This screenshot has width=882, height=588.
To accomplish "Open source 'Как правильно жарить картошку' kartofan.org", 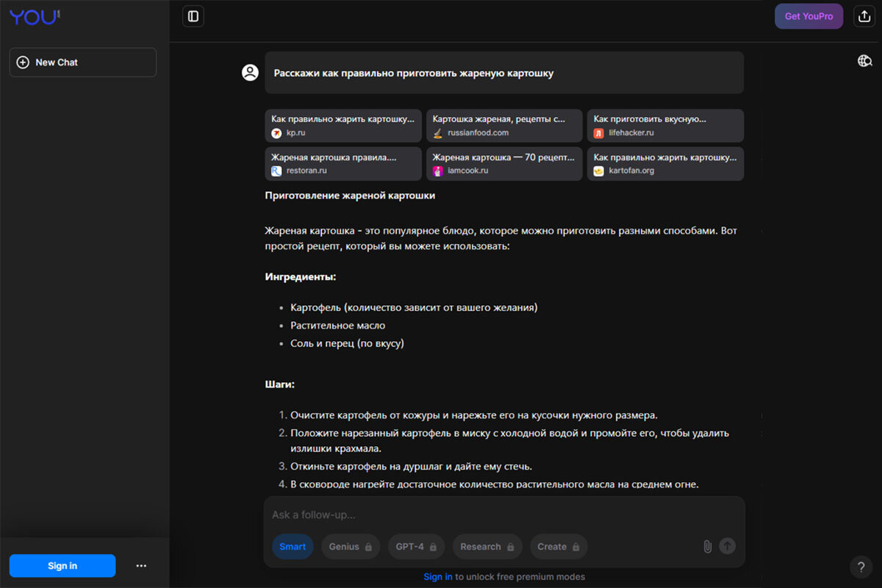I will (x=665, y=163).
